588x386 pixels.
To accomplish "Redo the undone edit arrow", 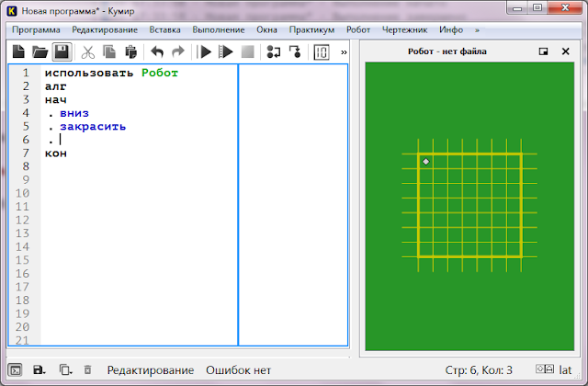I will pyautogui.click(x=178, y=51).
